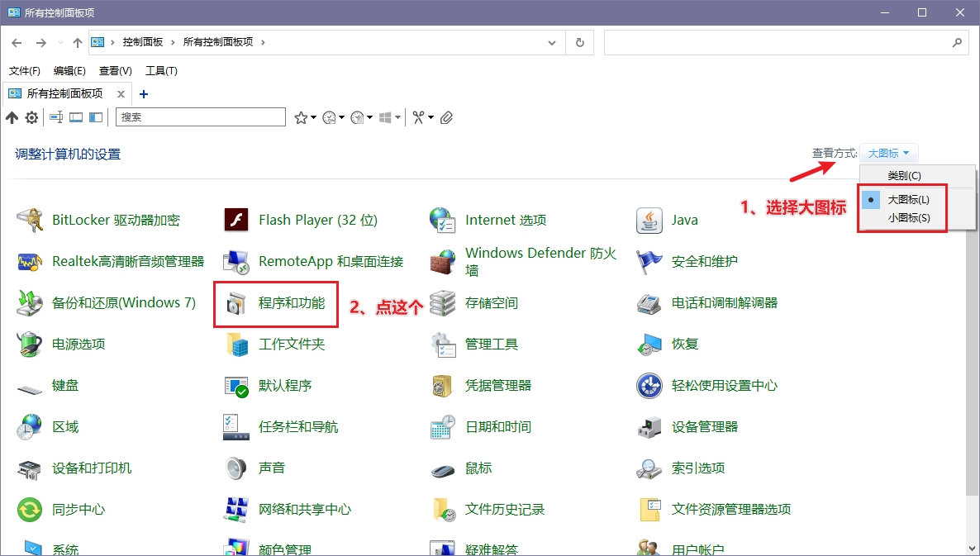The image size is (980, 556).
Task: Open the 工具(T) menu
Action: [161, 70]
